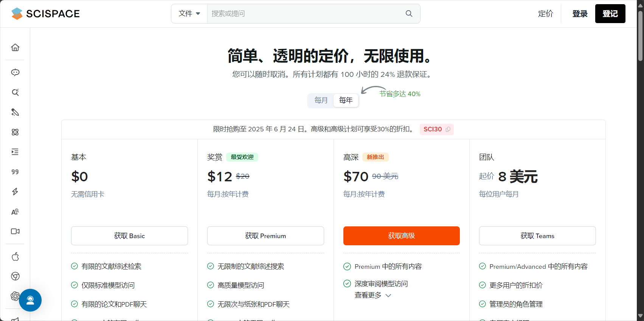Click the SciSpace logo
This screenshot has height=321, width=644.
coord(45,14)
